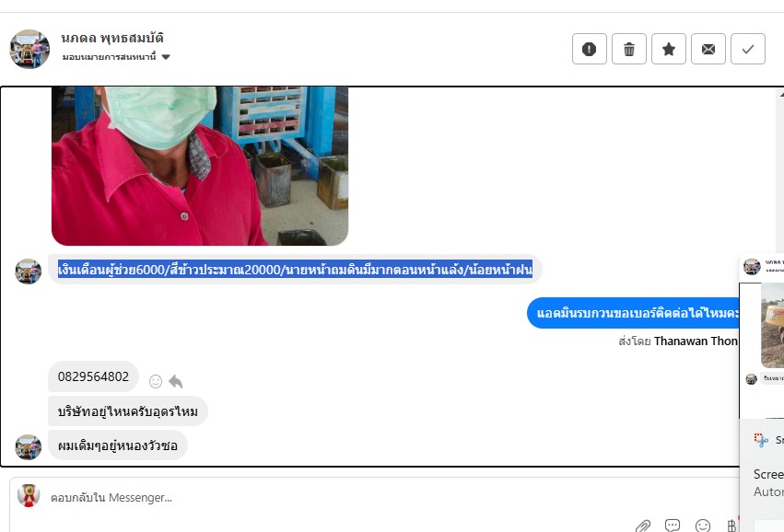Open emoji picker in reply box
This screenshot has width=784, height=532.
point(703,526)
